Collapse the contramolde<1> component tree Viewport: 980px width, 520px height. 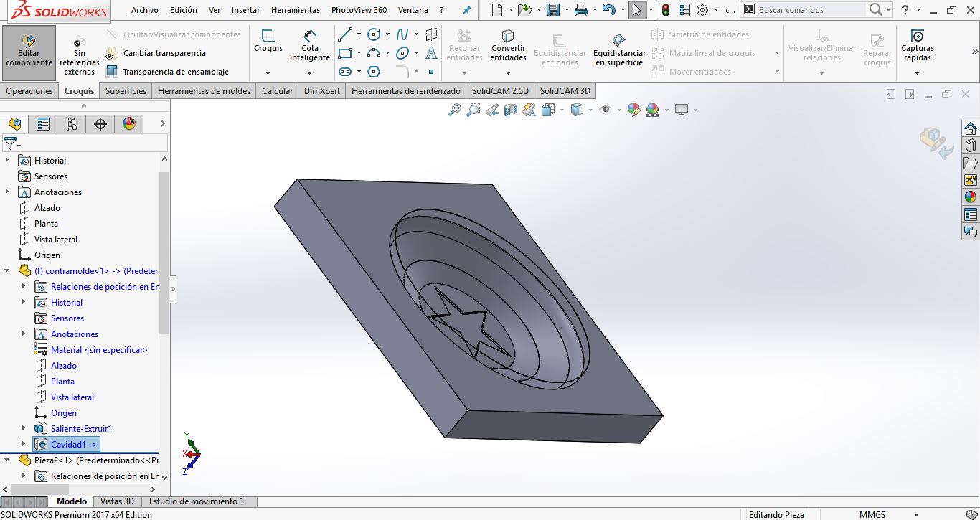point(7,271)
